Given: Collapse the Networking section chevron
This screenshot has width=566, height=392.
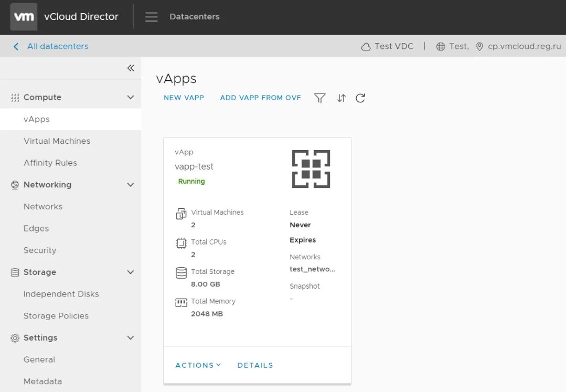Looking at the screenshot, I should [131, 185].
